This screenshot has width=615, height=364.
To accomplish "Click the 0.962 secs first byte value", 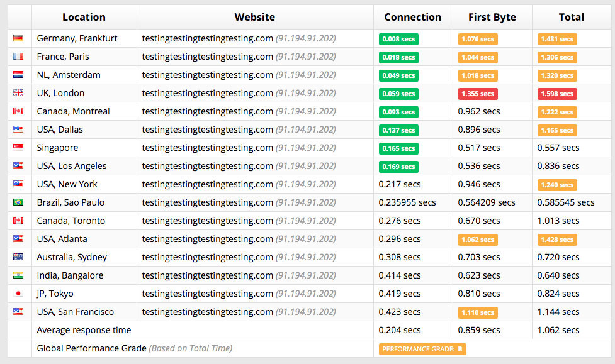I will point(479,111).
